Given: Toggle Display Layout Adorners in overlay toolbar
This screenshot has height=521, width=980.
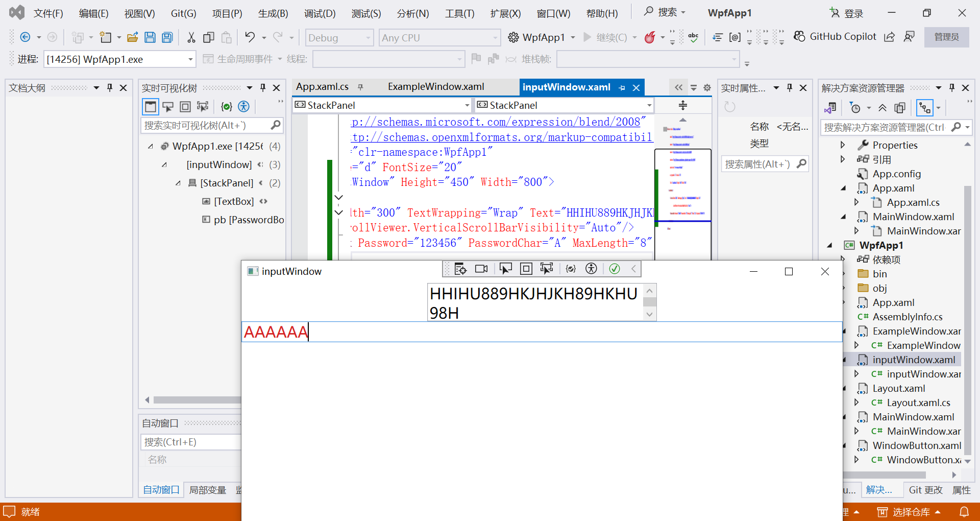Looking at the screenshot, I should 526,269.
